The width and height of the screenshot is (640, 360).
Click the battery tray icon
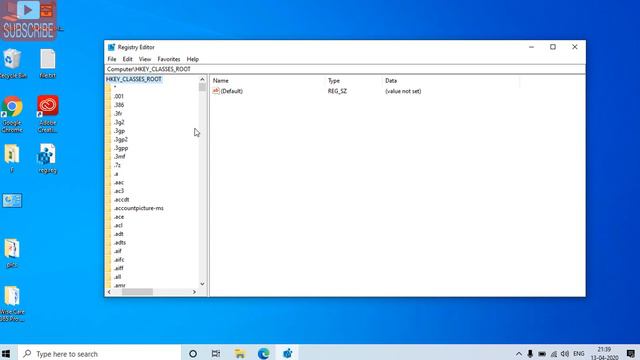coord(542,353)
